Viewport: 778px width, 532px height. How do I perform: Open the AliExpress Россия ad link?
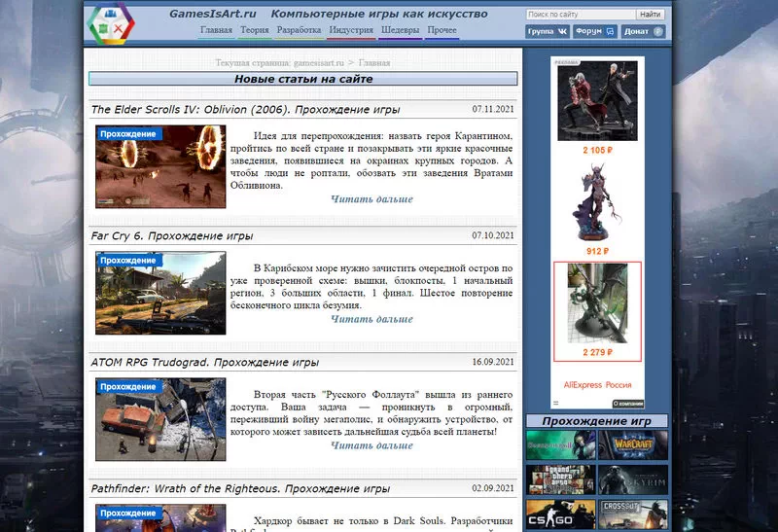click(x=597, y=384)
